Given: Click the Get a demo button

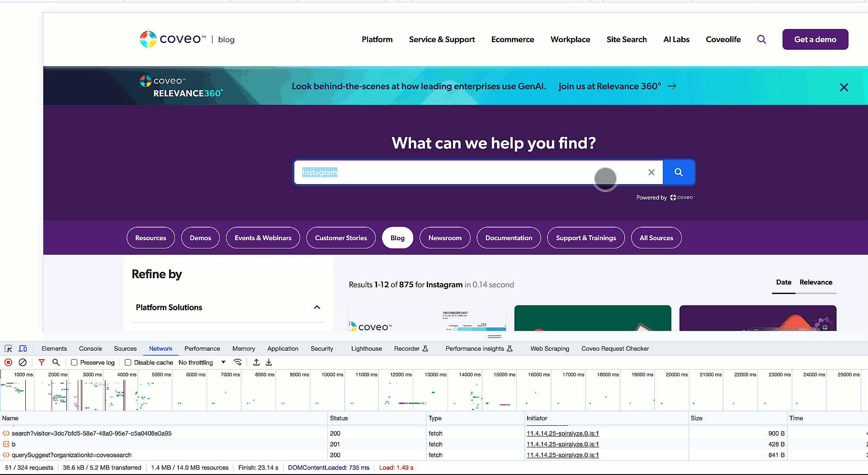Looking at the screenshot, I should (x=815, y=39).
